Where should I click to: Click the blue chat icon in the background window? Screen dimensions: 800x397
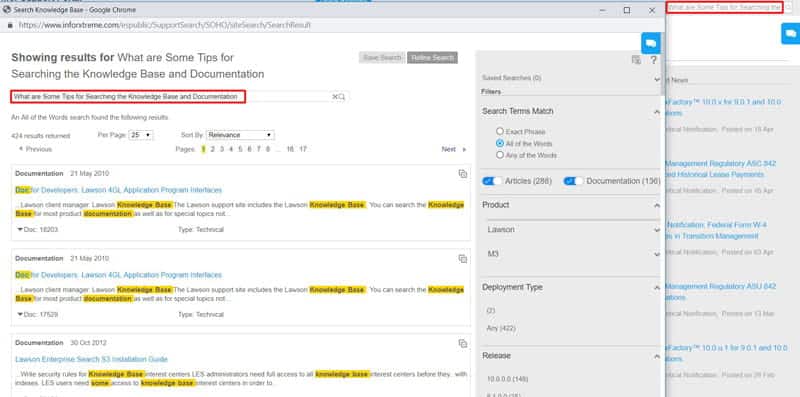790,34
